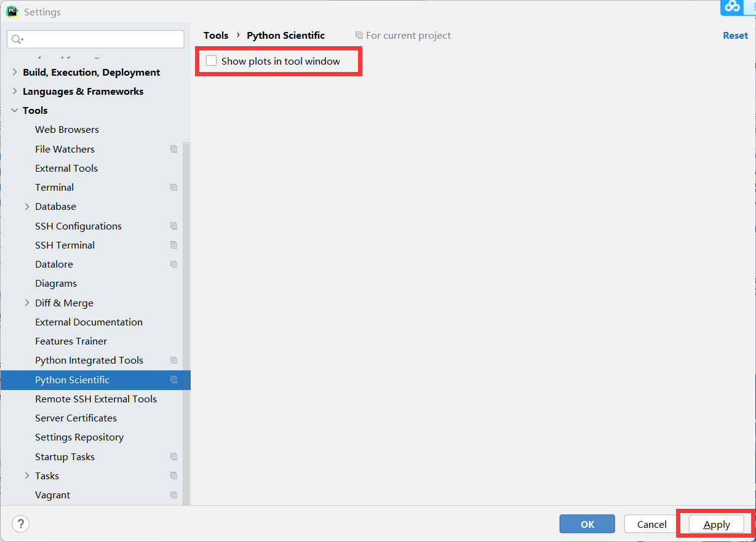Click project-level icon beside SSH Configurations

pos(174,226)
